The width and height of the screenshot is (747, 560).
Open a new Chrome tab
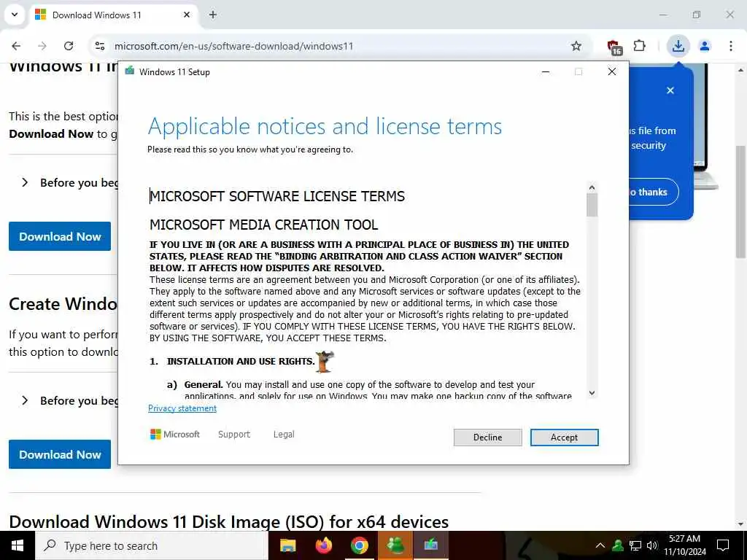[213, 15]
